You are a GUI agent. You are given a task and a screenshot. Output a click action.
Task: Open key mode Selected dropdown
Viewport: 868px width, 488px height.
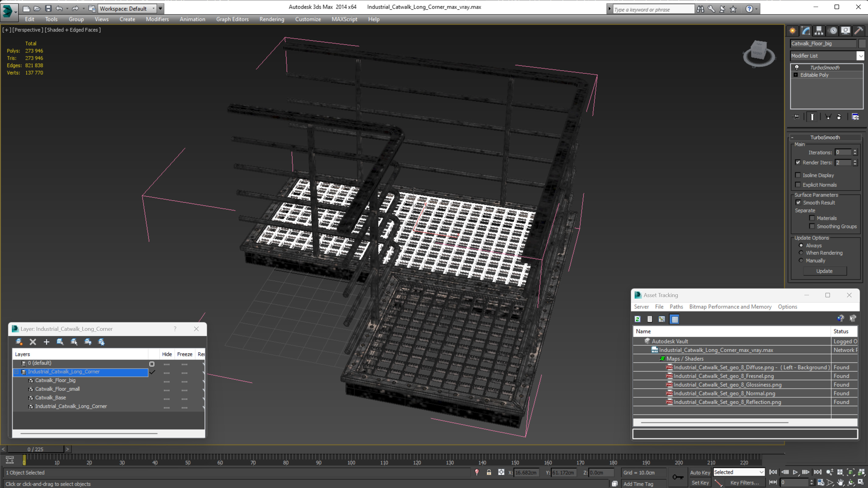[x=739, y=472]
